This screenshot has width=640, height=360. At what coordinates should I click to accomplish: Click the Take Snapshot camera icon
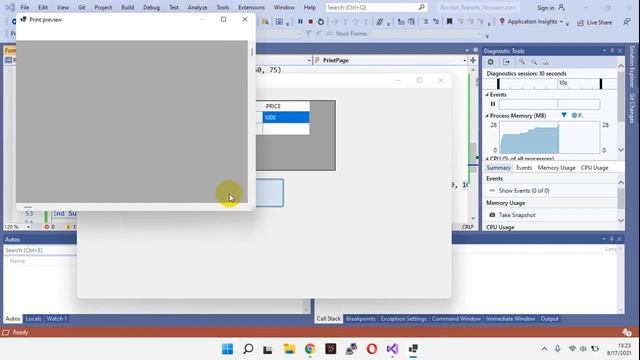(492, 215)
